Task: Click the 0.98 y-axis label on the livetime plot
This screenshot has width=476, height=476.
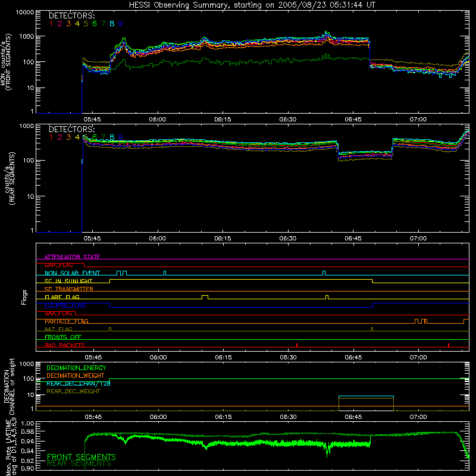Action: (x=28, y=431)
